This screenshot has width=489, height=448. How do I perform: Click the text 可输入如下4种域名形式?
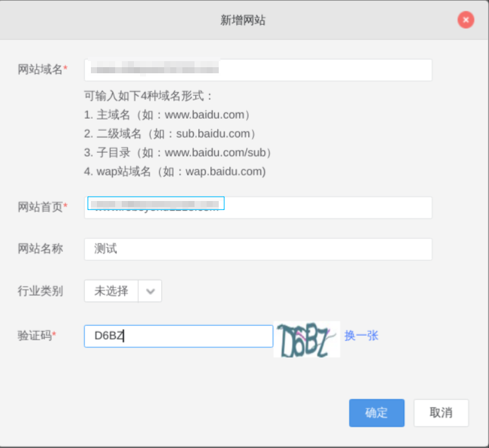point(148,96)
